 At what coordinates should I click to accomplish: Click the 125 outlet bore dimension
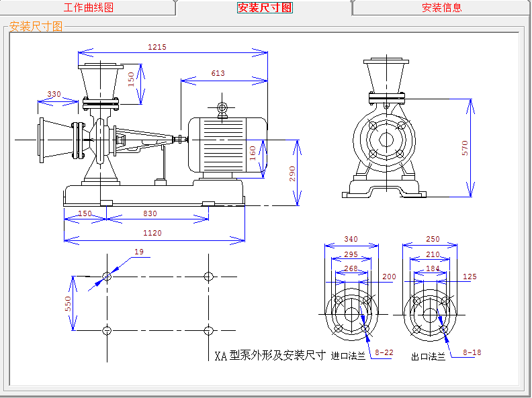pyautogui.click(x=470, y=277)
